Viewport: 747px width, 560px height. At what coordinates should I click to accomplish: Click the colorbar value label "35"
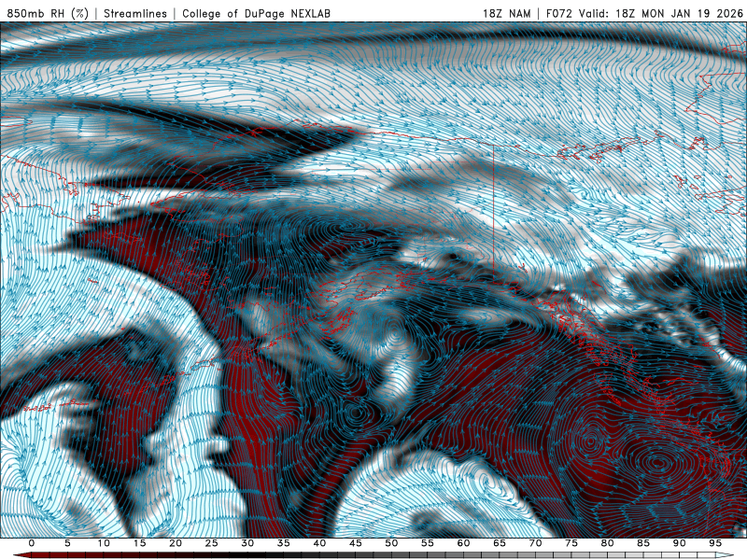tap(284, 543)
